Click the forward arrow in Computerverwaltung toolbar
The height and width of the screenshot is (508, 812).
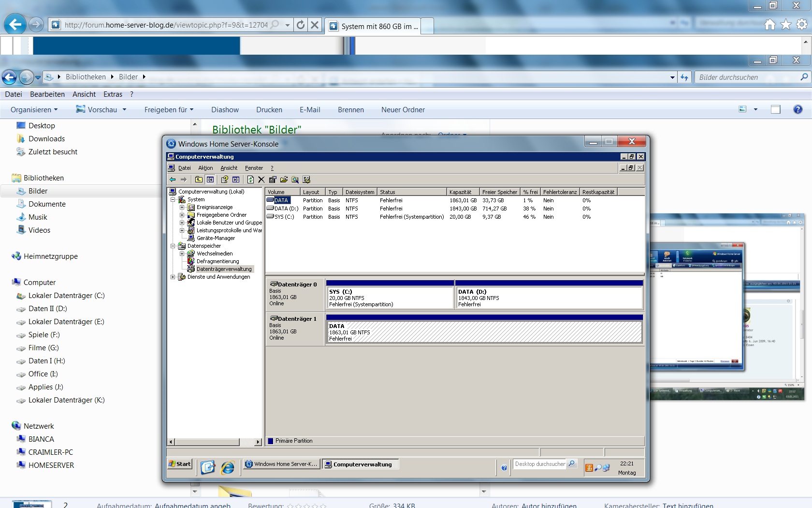184,179
